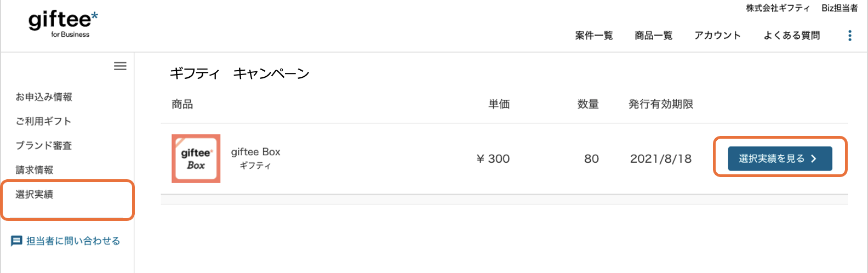Click the 株式会社ギフティ company name
Viewport: 868px width, 273px height.
pos(778,8)
